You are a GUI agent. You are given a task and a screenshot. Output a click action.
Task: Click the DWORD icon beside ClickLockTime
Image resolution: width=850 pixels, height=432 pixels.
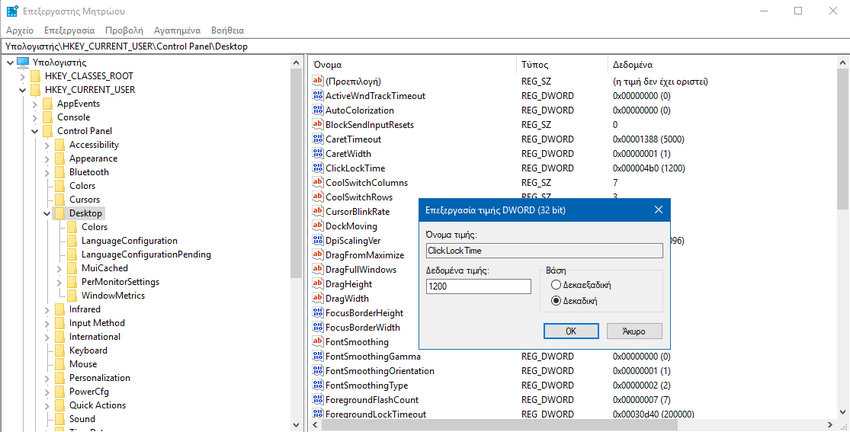coord(318,168)
